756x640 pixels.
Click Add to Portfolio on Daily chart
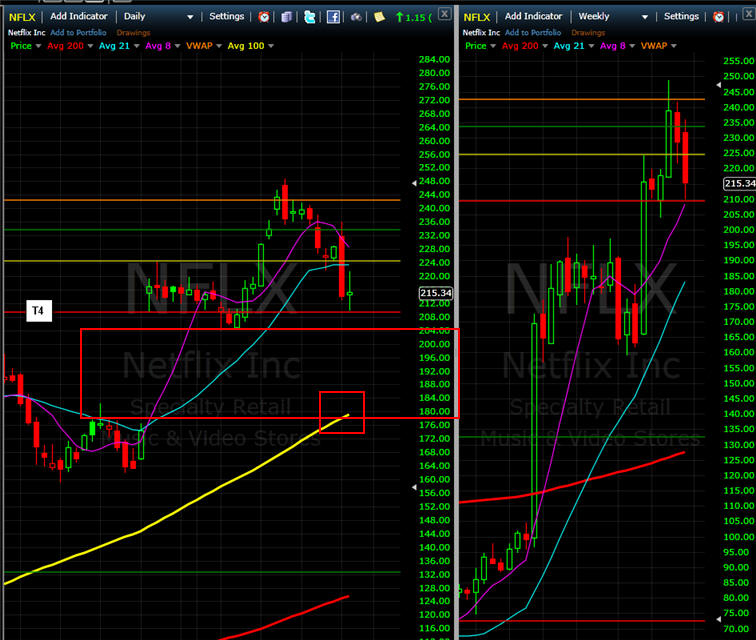[x=78, y=33]
